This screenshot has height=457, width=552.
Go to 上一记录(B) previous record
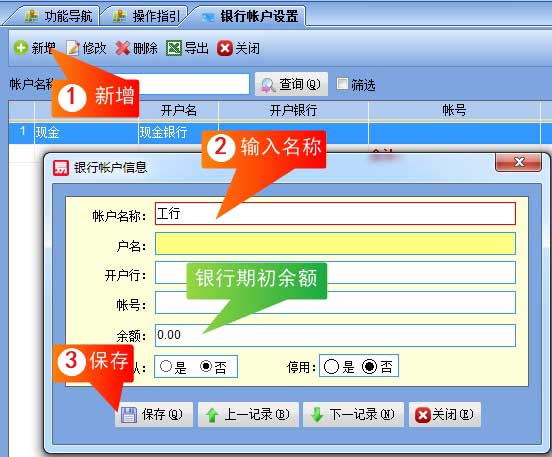[x=248, y=415]
